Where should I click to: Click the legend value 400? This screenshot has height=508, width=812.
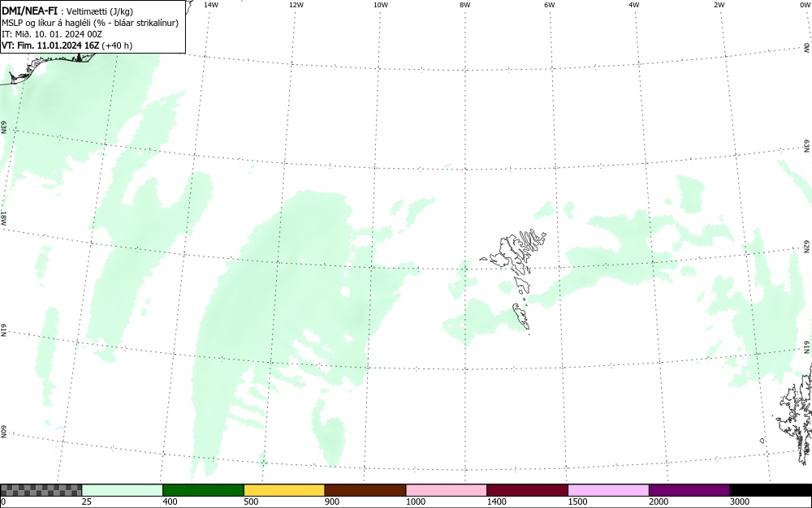170,502
